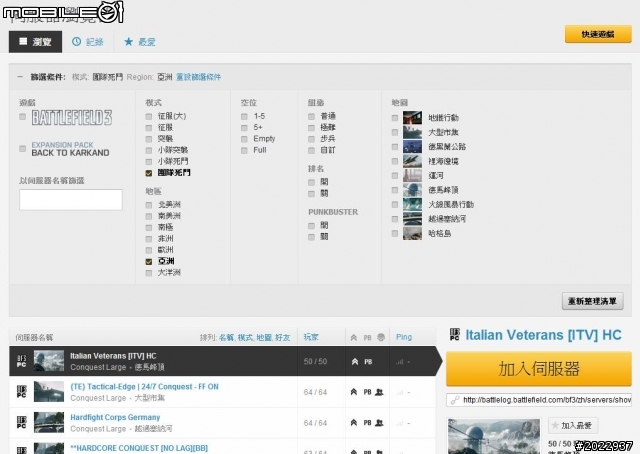Click the PB icon on Hardfight Corps row

pyautogui.click(x=367, y=423)
